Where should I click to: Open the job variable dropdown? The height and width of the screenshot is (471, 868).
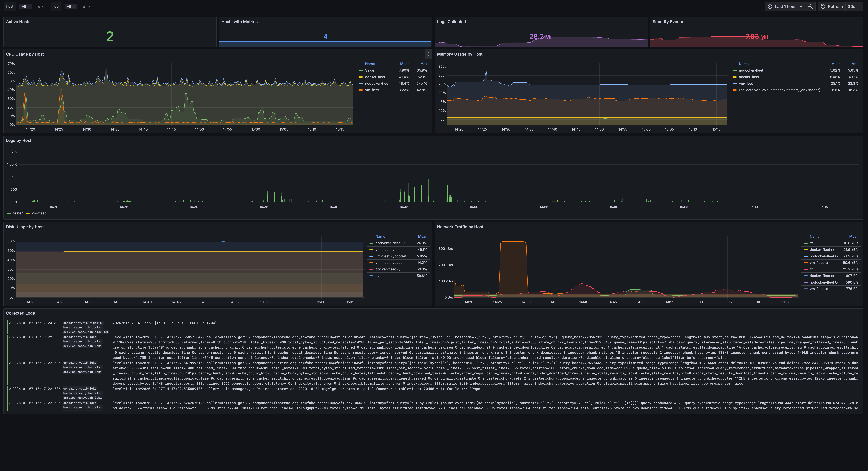click(89, 7)
